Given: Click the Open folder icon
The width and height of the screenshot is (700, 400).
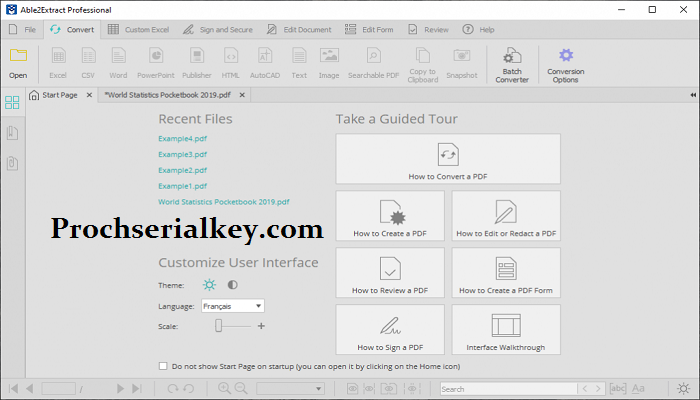Looking at the screenshot, I should click(x=18, y=56).
